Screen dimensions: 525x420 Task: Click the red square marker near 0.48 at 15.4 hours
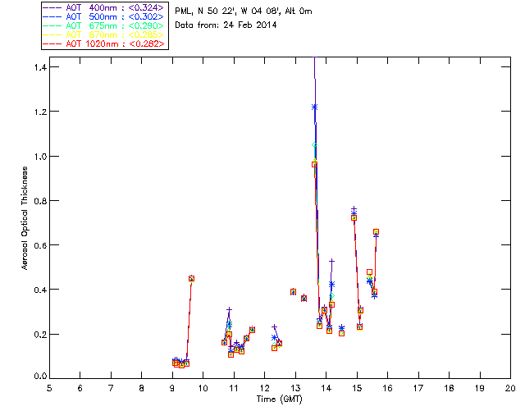(369, 272)
